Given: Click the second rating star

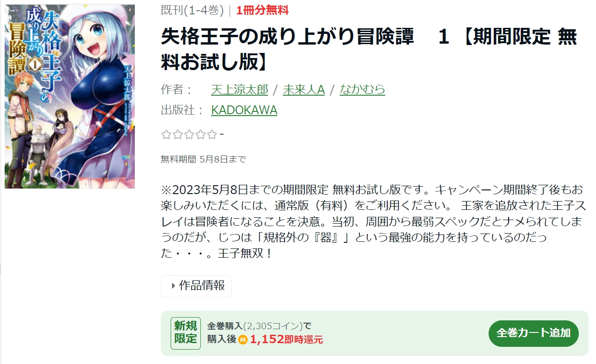Looking at the screenshot, I should click(x=178, y=135).
